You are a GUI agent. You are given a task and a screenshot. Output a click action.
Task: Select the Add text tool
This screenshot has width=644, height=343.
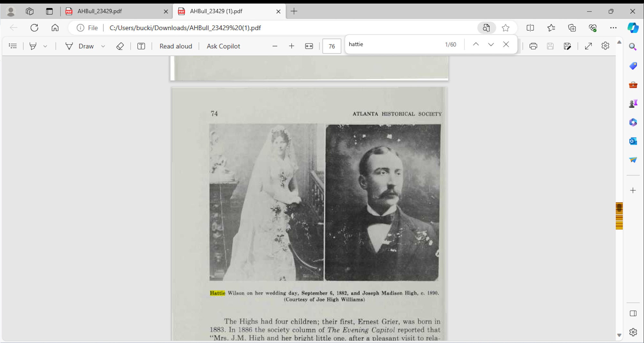[x=141, y=46]
